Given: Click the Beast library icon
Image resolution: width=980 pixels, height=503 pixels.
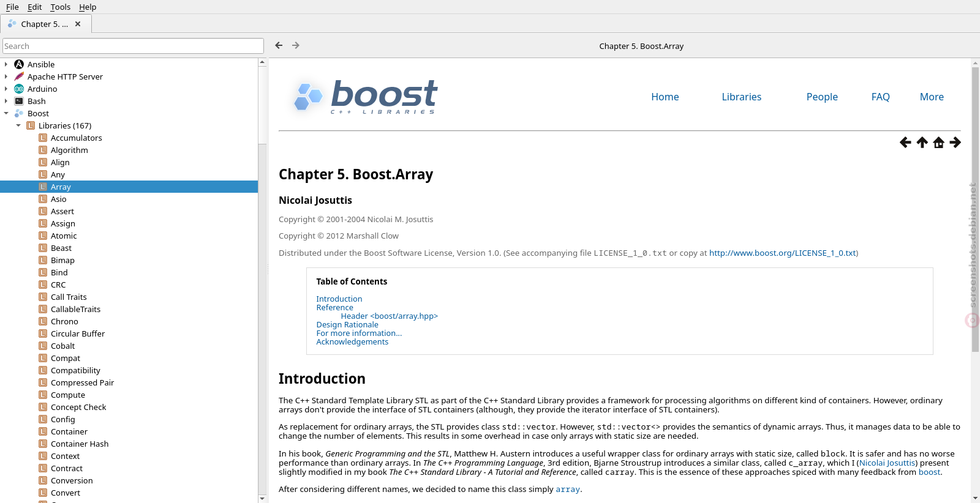Looking at the screenshot, I should (x=43, y=248).
